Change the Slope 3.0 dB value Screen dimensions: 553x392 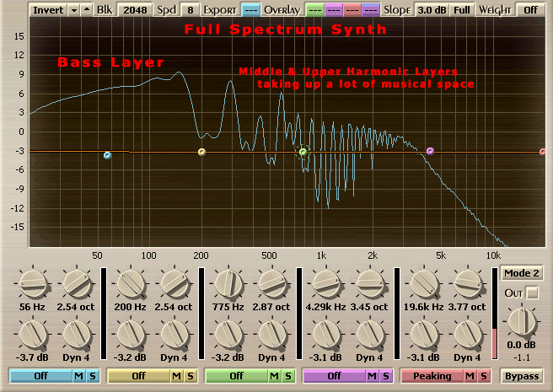[432, 10]
